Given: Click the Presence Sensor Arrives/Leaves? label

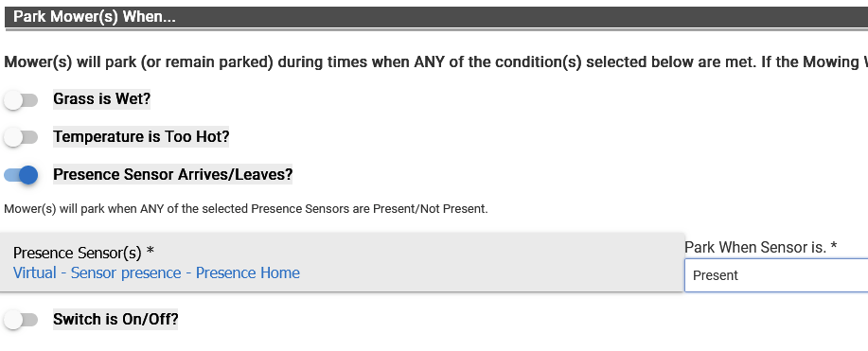Looking at the screenshot, I should [x=172, y=174].
